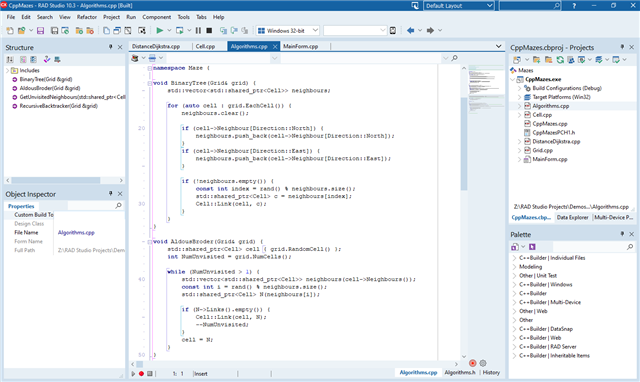Click Remove File from Project toolbar icon

point(90,30)
